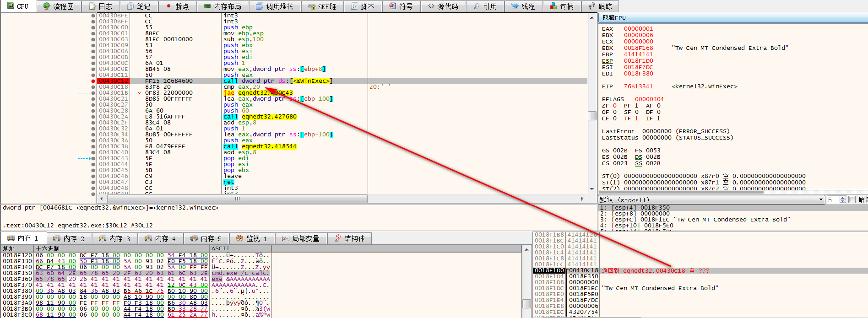Click EAX register value 00000001

tap(638, 28)
